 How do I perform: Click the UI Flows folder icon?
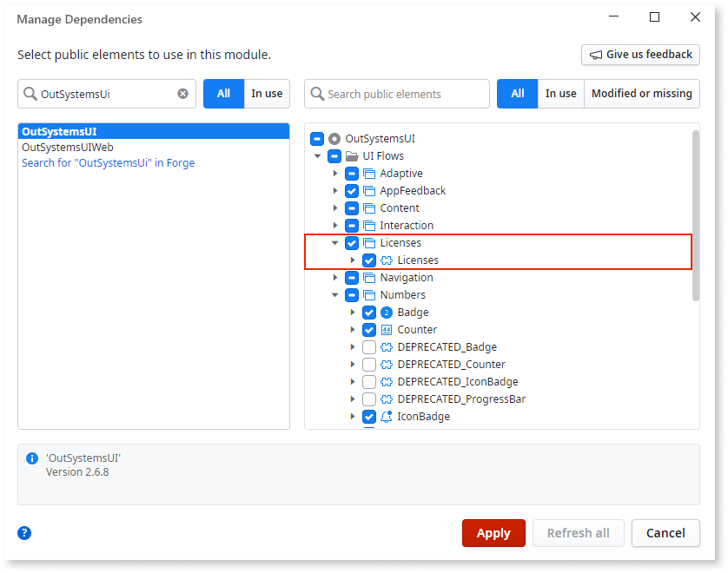click(x=351, y=156)
